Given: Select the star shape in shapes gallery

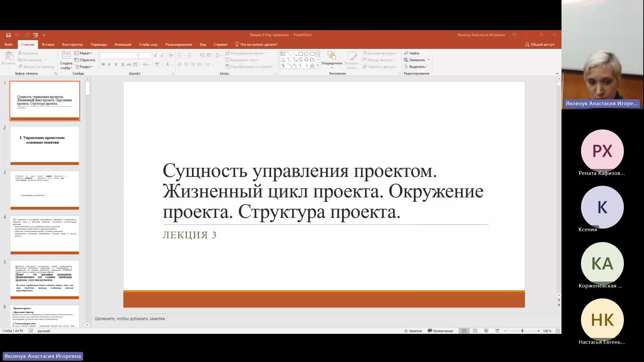Looking at the screenshot, I should coord(312,66).
